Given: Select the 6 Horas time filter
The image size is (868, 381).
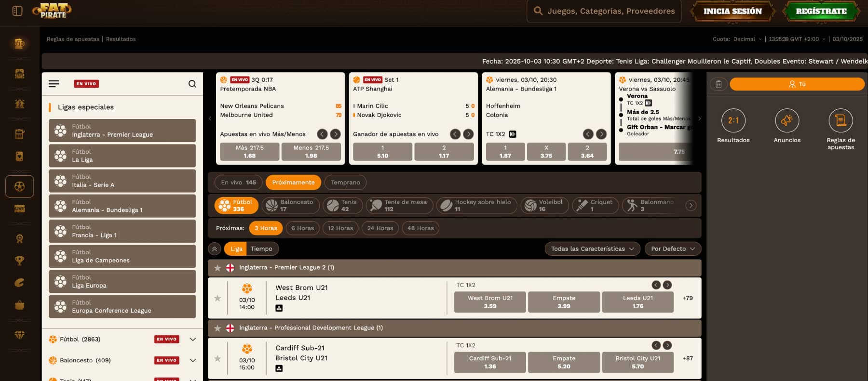Looking at the screenshot, I should point(302,228).
